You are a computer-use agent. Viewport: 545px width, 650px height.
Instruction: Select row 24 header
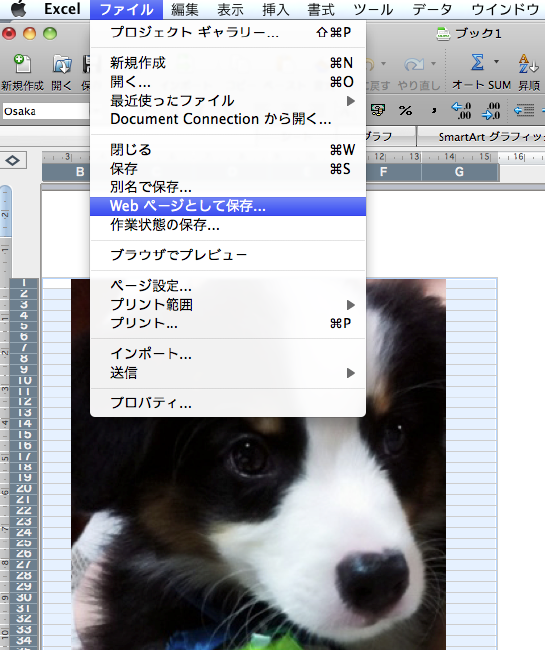[x=24, y=532]
